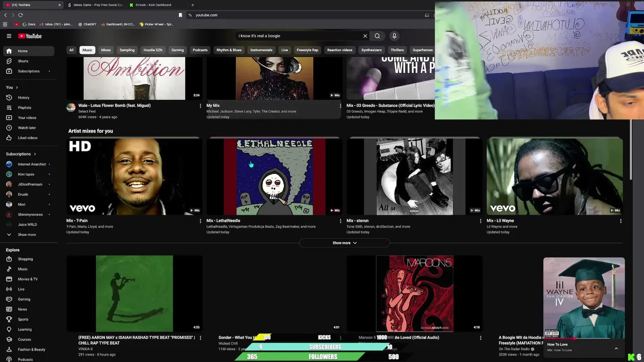Open Shopping under Explore
This screenshot has width=644, height=362.
coord(29,259)
